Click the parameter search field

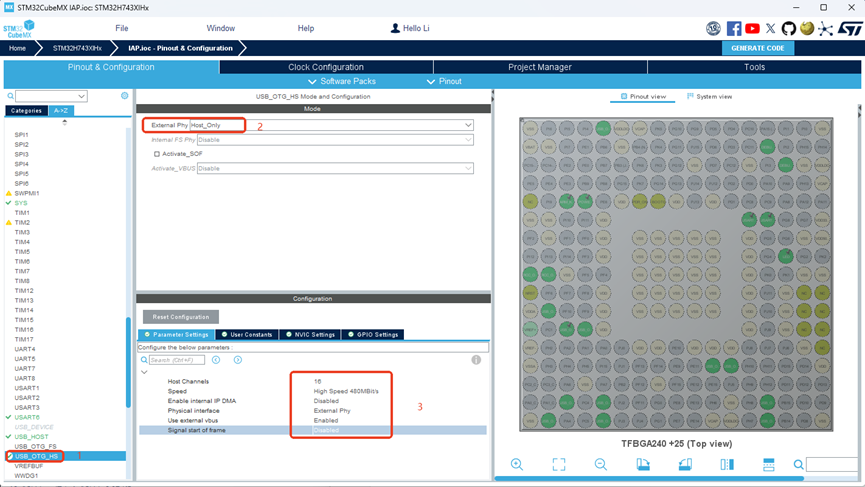[177, 360]
